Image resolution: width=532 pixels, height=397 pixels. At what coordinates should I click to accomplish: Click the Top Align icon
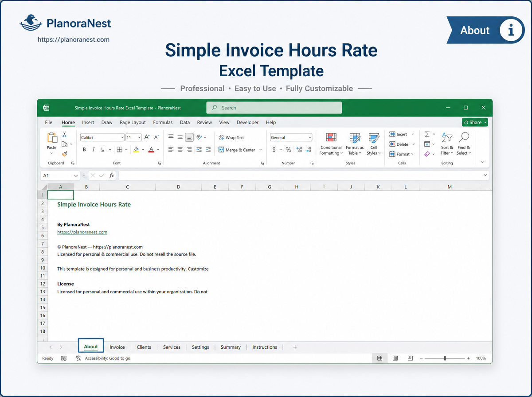click(171, 137)
